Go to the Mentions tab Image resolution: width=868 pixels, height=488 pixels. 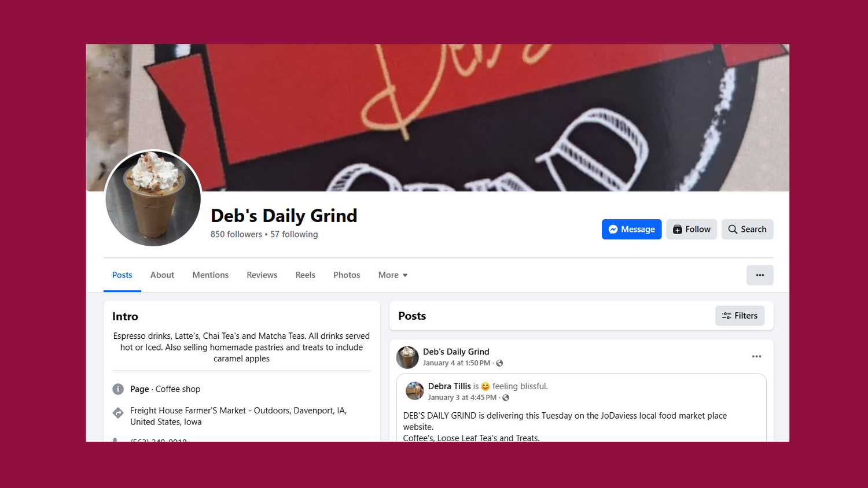(211, 275)
